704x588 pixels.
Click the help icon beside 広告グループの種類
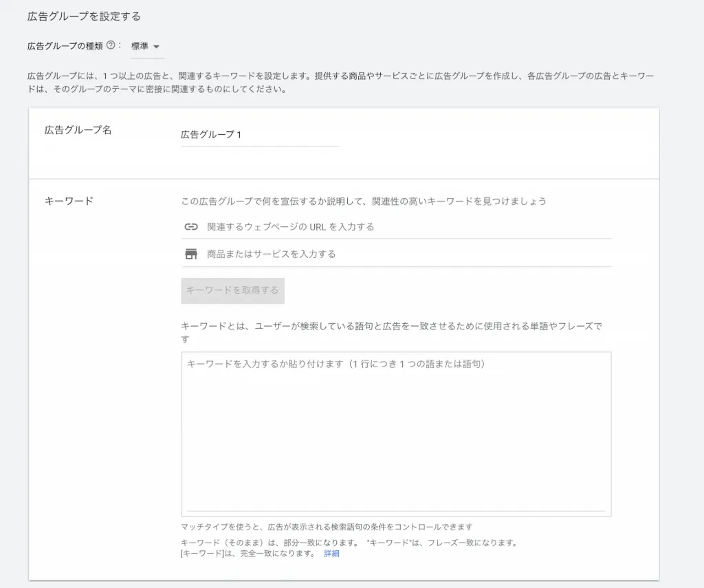111,45
